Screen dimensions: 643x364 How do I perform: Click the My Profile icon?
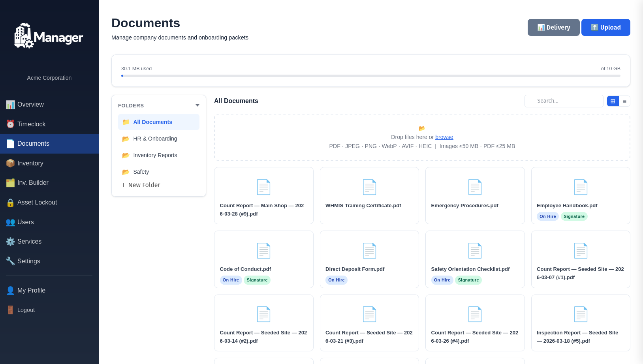tap(10, 290)
